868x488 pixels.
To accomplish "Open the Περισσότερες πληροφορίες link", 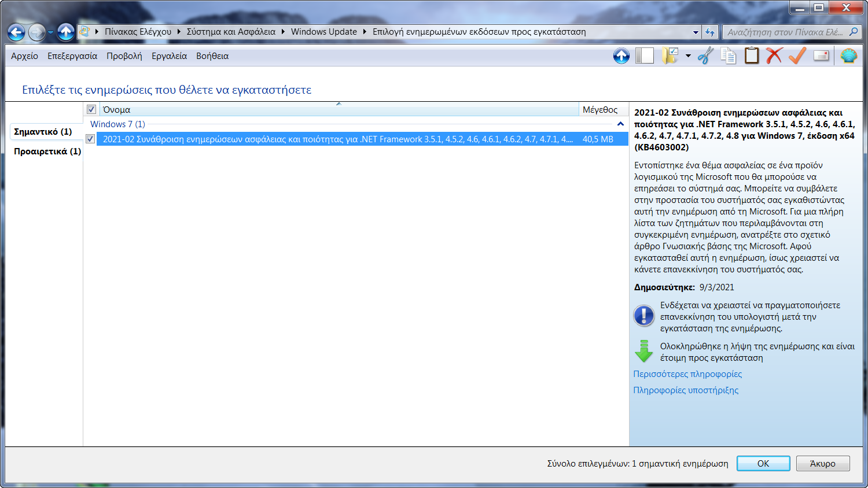I will pyautogui.click(x=687, y=374).
